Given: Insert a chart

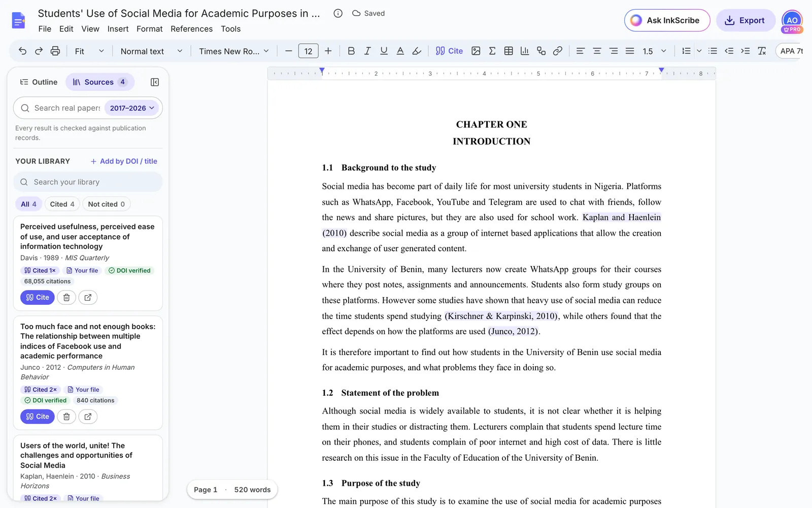Looking at the screenshot, I should (x=525, y=51).
